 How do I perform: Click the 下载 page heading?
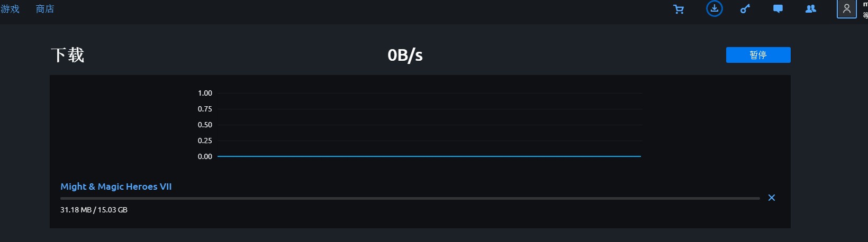pos(67,55)
